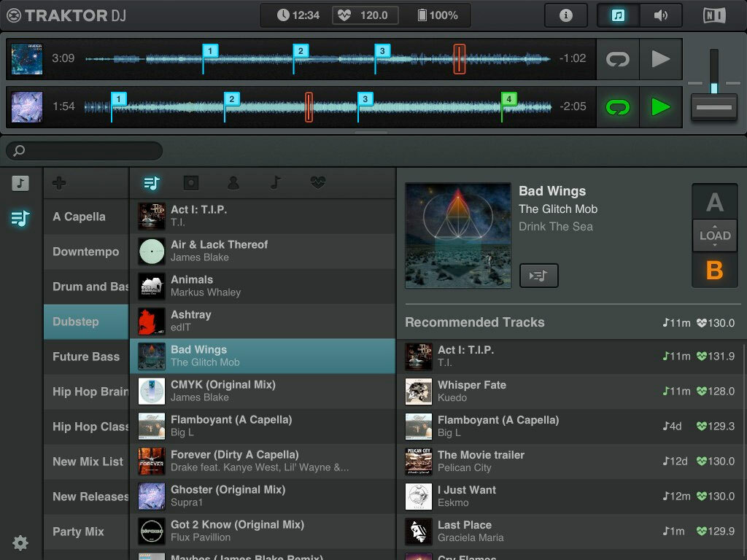Jump to cue point 1 on lower deck
The width and height of the screenshot is (747, 560).
click(119, 98)
